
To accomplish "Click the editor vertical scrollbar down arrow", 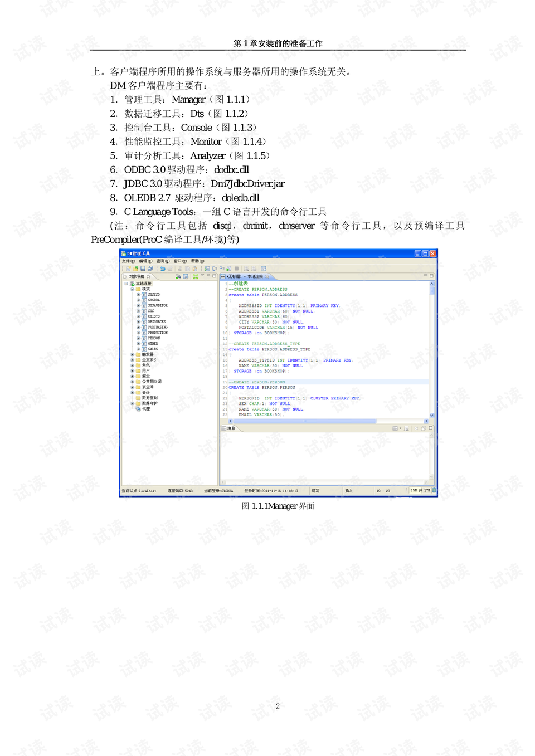I will coord(432,414).
